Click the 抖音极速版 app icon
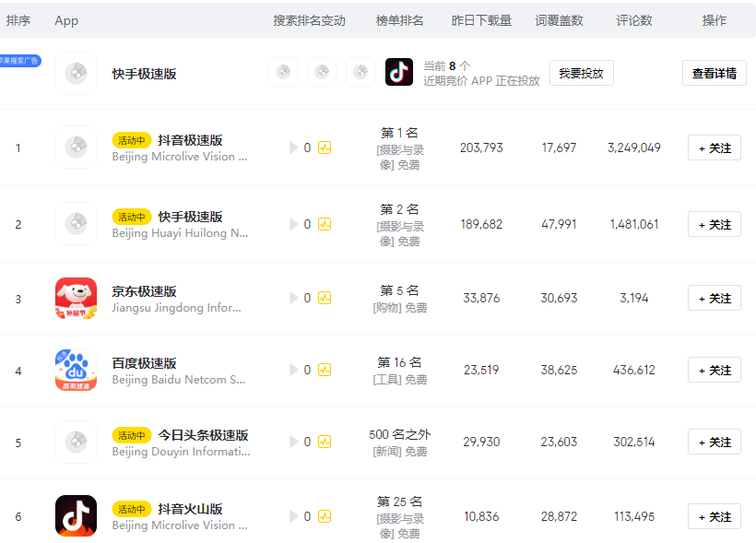Screen dimensions: 756x543 (76, 147)
